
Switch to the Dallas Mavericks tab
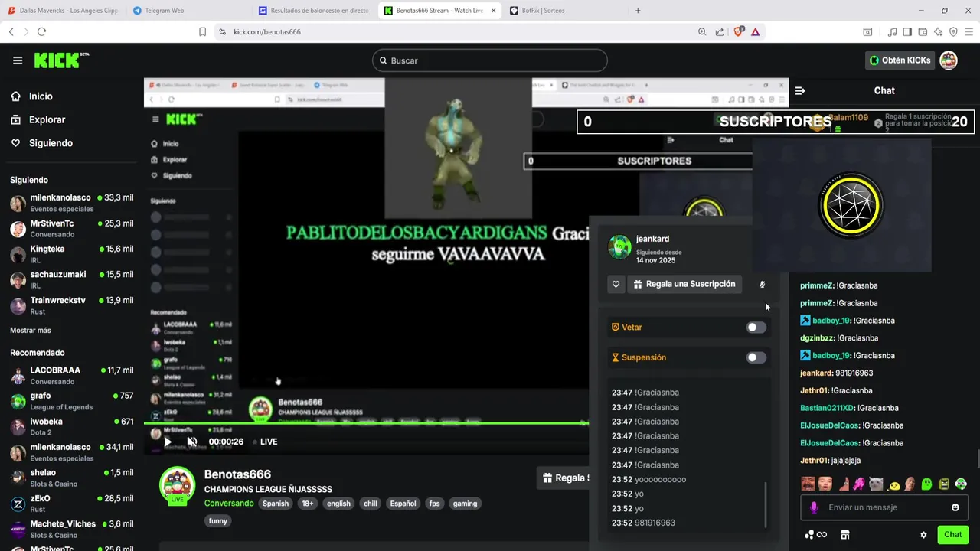pyautogui.click(x=64, y=11)
